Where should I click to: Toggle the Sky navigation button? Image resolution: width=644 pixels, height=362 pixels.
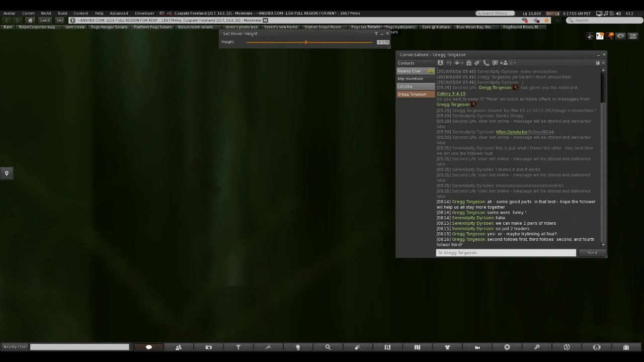pos(60,20)
